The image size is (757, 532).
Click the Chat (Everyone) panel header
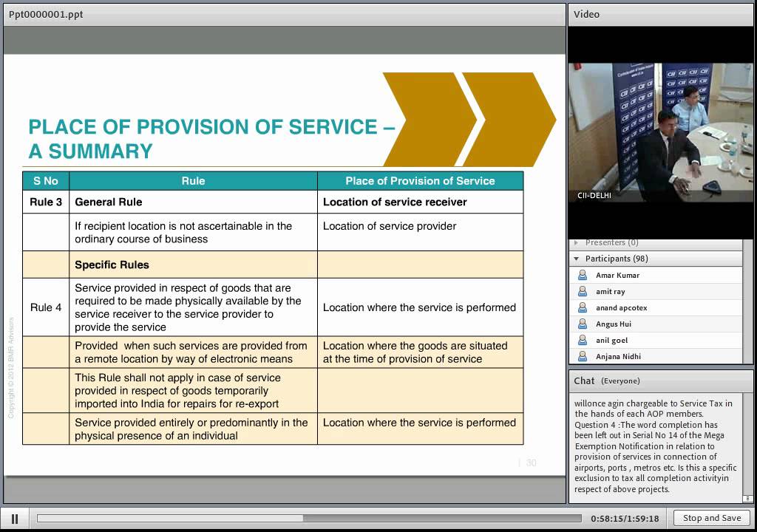(660, 381)
